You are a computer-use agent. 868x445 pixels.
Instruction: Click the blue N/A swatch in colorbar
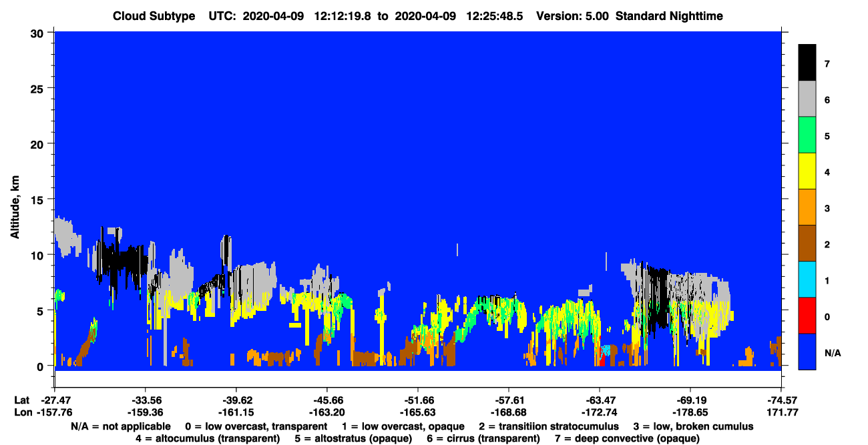[807, 351]
